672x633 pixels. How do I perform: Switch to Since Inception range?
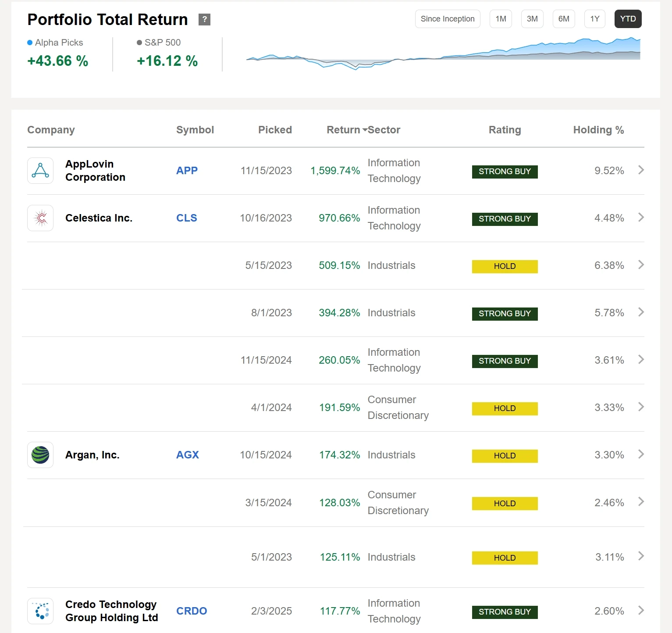[447, 19]
